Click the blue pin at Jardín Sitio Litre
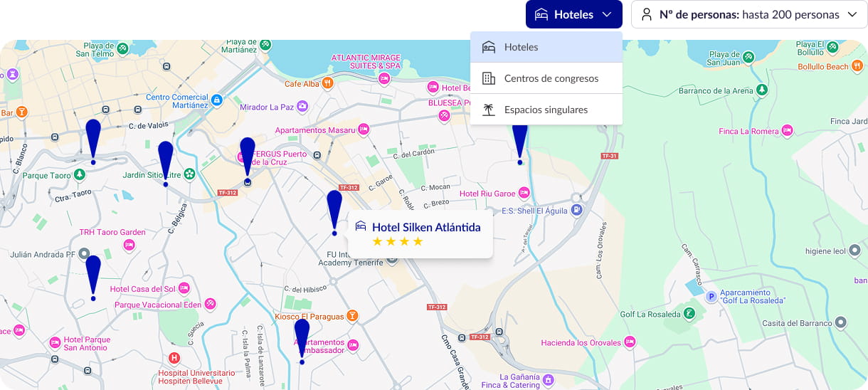The height and width of the screenshot is (390, 868). pyautogui.click(x=166, y=162)
